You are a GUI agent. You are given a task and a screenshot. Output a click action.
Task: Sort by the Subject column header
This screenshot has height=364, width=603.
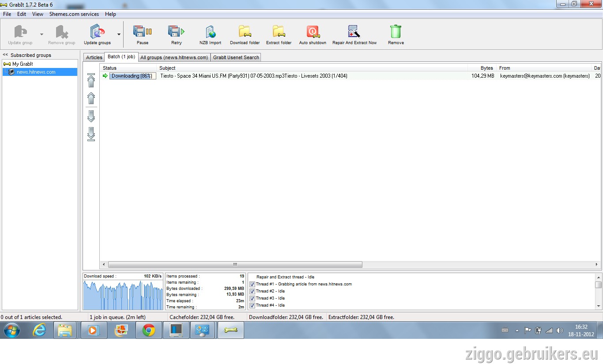click(x=312, y=68)
